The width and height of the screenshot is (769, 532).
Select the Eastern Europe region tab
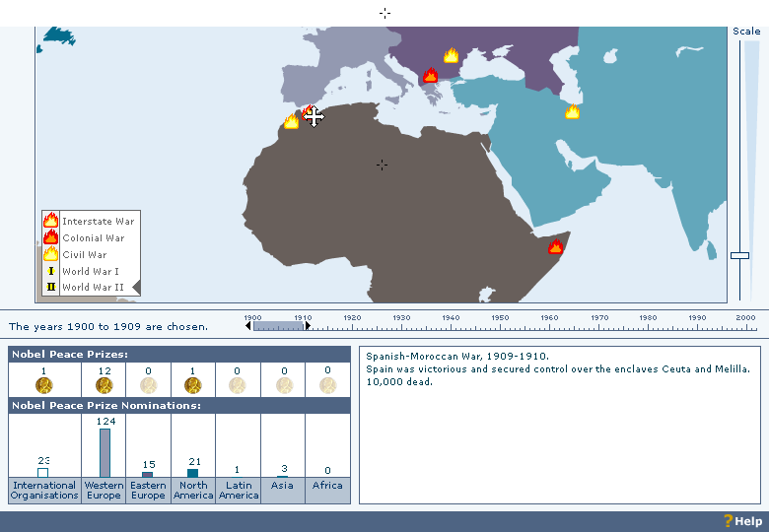[148, 491]
